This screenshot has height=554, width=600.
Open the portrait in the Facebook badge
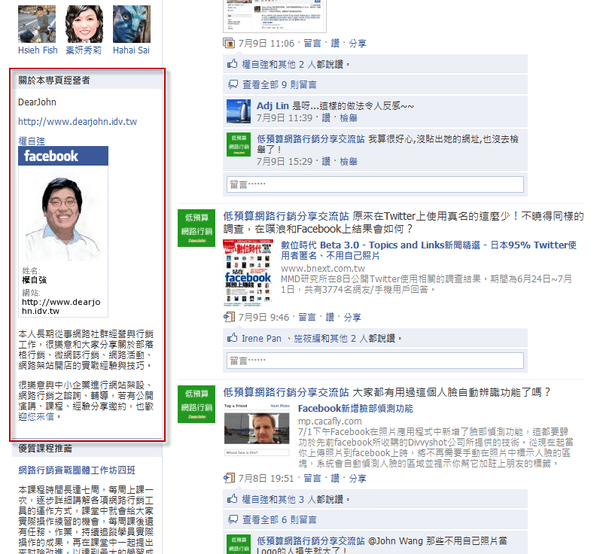click(x=63, y=218)
